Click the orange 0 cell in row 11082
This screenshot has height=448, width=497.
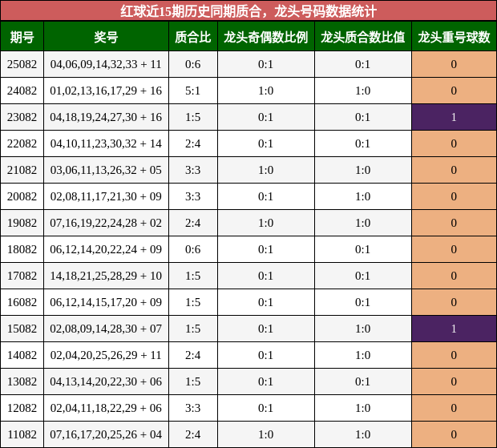pos(455,434)
